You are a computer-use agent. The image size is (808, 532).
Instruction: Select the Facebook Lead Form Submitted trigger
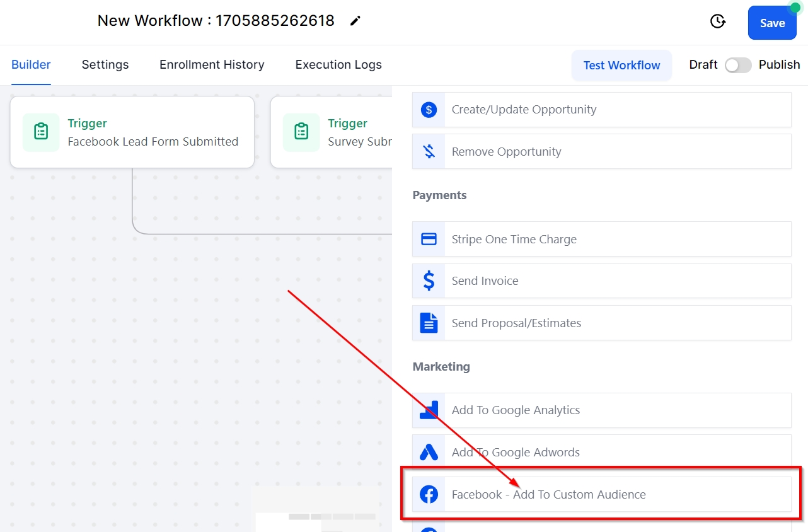tap(132, 132)
